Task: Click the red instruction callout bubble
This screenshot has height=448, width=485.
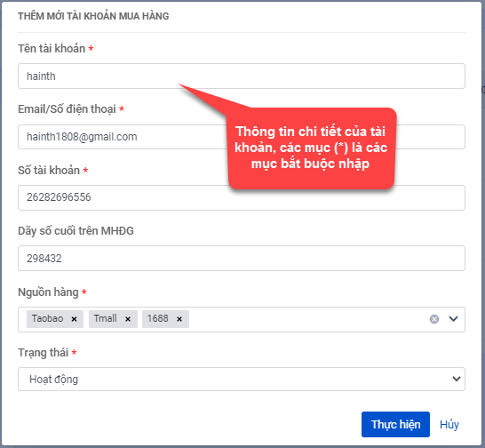Action: [311, 148]
